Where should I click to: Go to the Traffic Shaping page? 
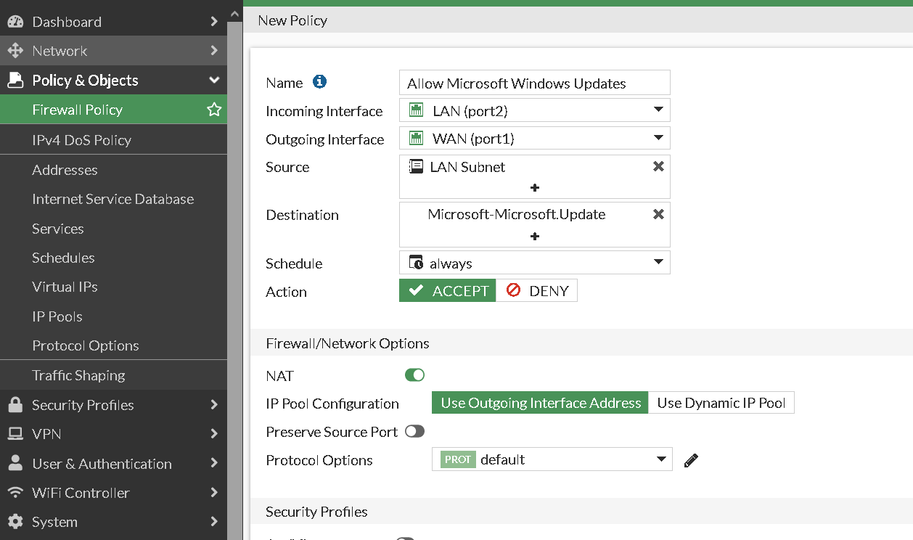[x=78, y=375]
